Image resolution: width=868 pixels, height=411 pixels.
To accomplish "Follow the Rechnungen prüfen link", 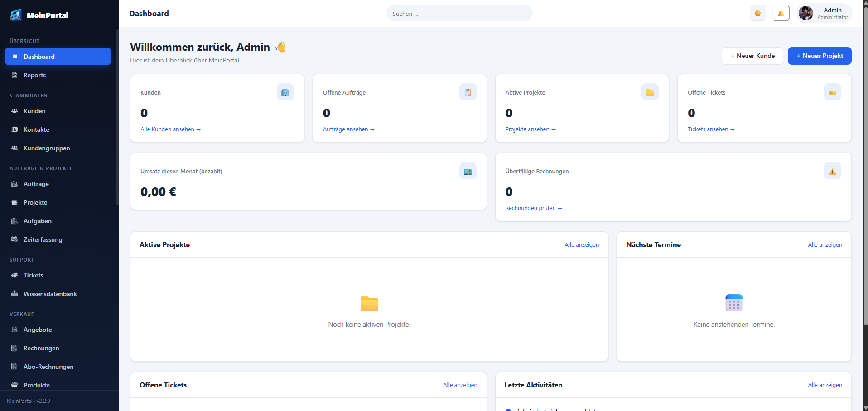I will 534,208.
